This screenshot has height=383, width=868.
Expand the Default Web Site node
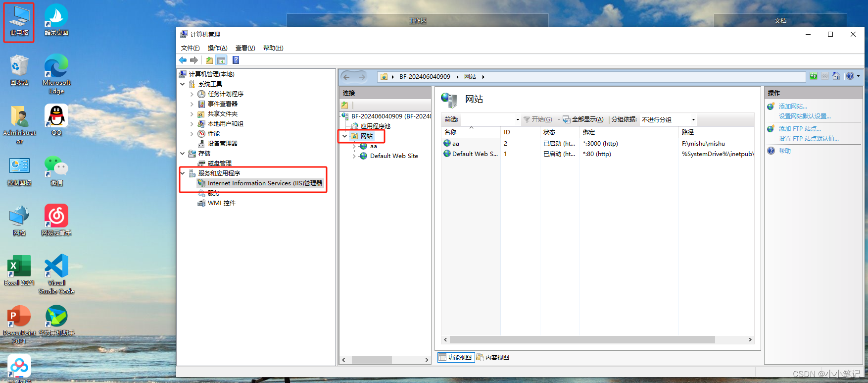pyautogui.click(x=354, y=156)
